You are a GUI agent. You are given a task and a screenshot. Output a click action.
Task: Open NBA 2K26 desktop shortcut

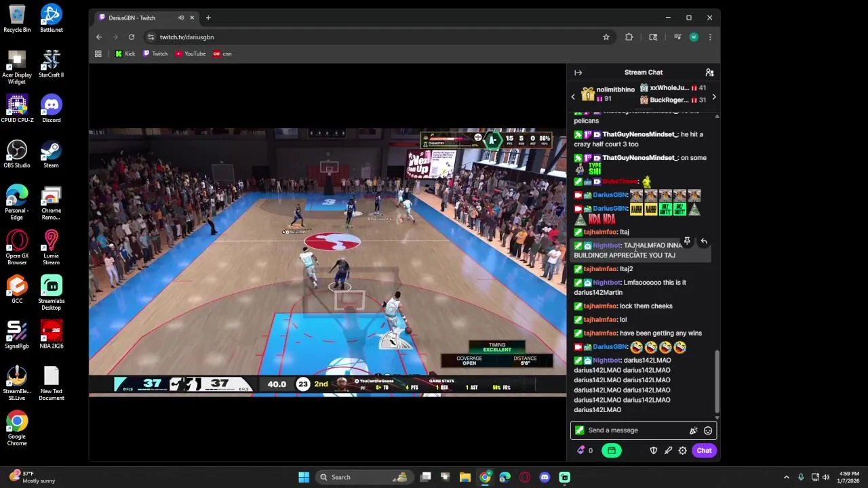[52, 335]
